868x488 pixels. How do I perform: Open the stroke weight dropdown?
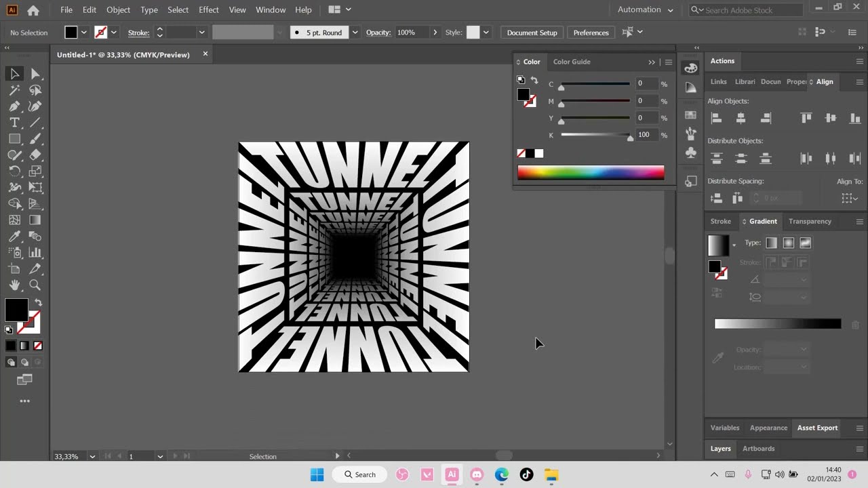tap(201, 33)
